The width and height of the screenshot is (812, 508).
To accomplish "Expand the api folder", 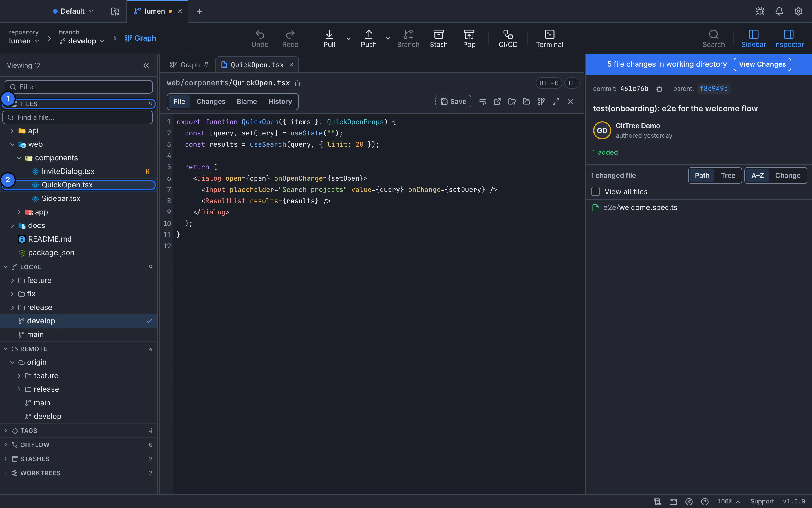I will [12, 131].
